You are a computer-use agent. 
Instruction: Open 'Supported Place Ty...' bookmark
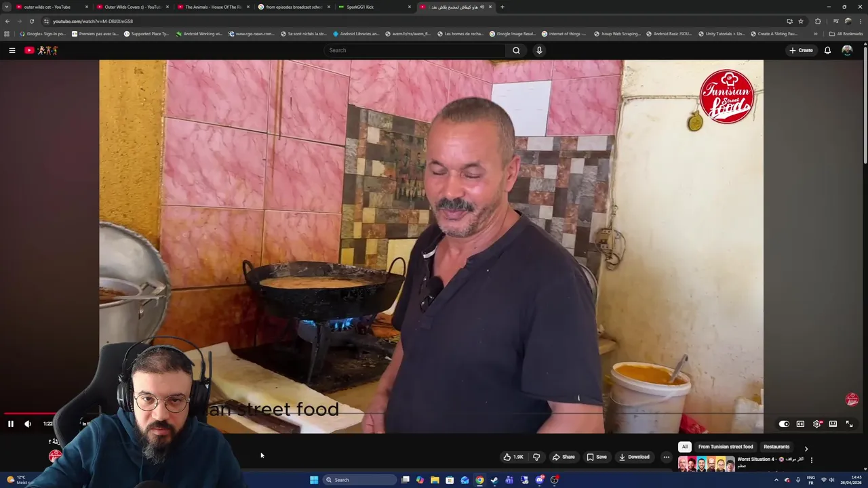click(x=146, y=34)
